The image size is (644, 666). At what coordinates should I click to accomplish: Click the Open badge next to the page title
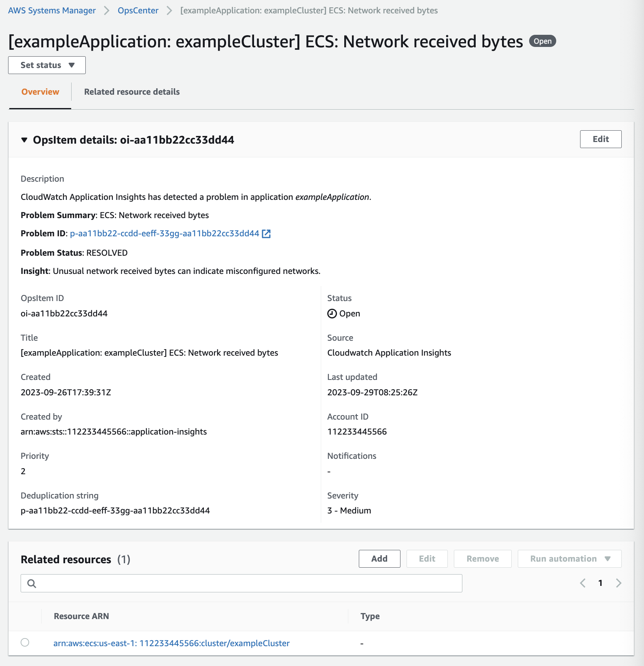point(542,41)
